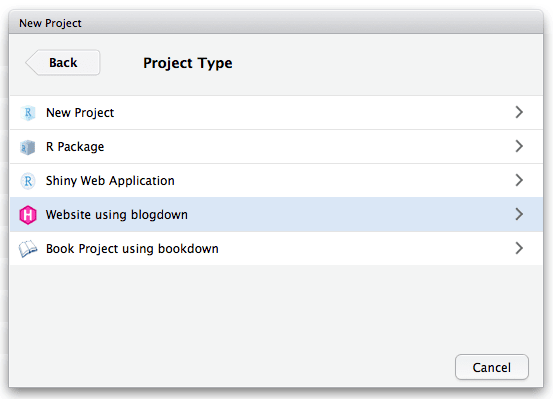Expand the New Project row chevron
The width and height of the screenshot is (553, 399).
[519, 112]
